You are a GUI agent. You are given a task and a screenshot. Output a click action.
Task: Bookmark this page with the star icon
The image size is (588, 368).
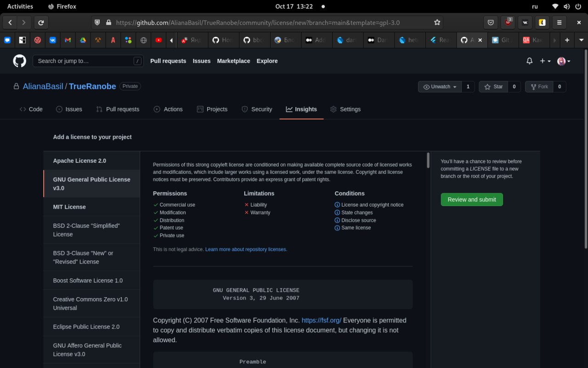tap(437, 22)
